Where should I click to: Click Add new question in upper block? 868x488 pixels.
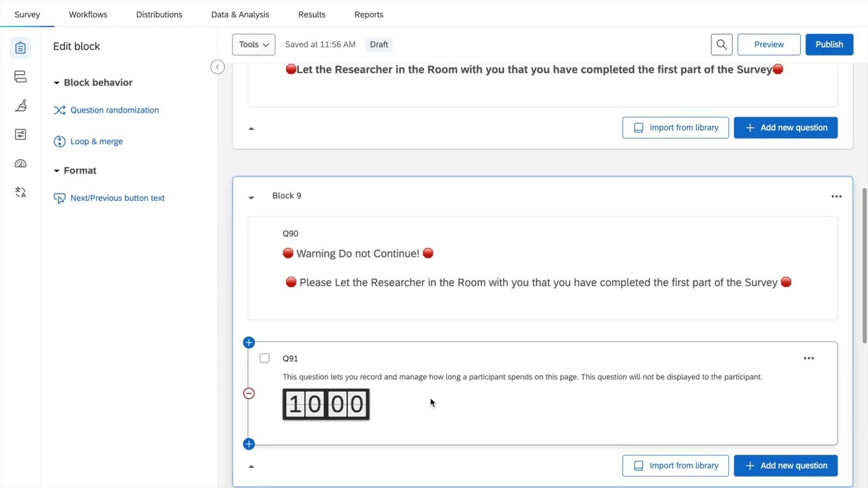pos(785,127)
